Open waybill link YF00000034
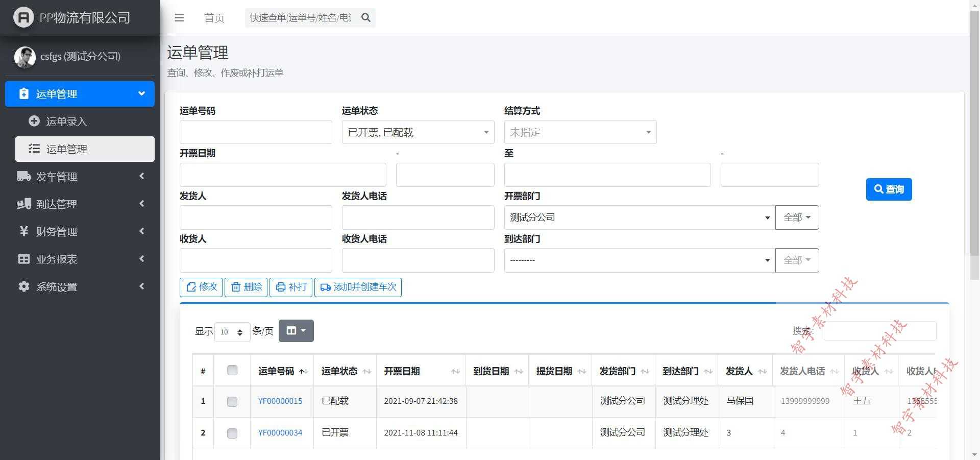 click(x=280, y=433)
